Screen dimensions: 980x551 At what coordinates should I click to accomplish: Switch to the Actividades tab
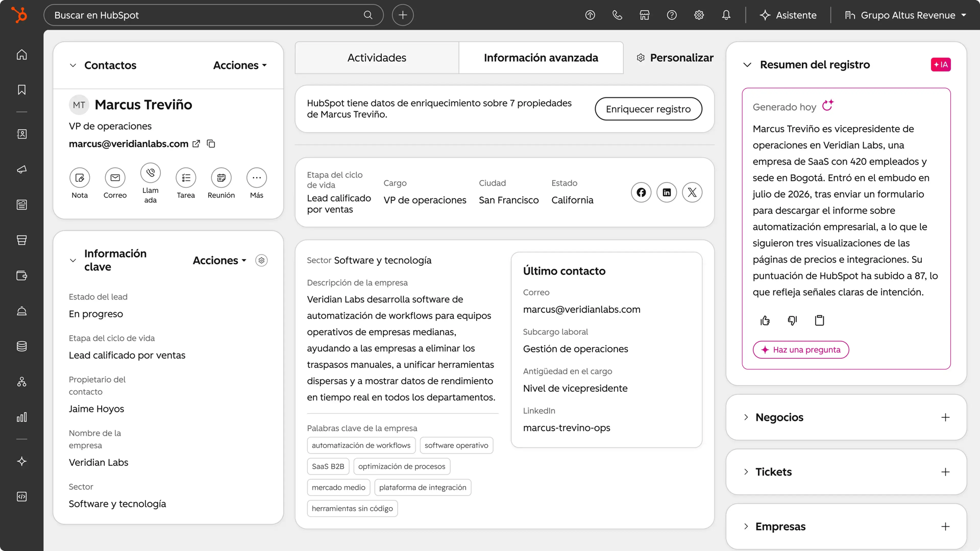pyautogui.click(x=377, y=58)
